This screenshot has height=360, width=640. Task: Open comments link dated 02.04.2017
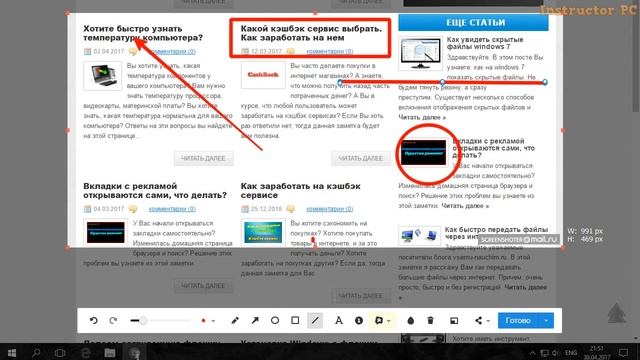(x=172, y=51)
